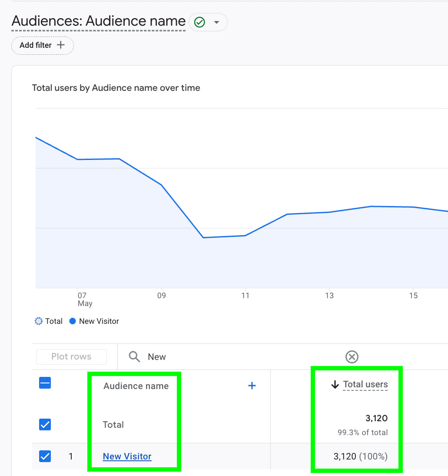Click the 15 date axis label

[x=413, y=295]
